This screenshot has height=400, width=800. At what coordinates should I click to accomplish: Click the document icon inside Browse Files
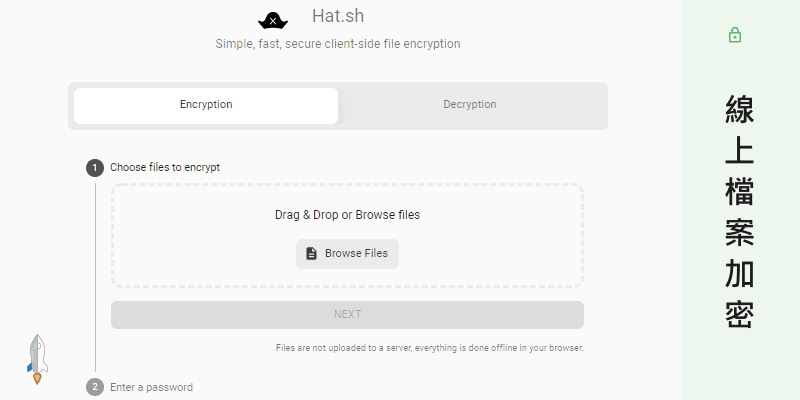point(311,254)
